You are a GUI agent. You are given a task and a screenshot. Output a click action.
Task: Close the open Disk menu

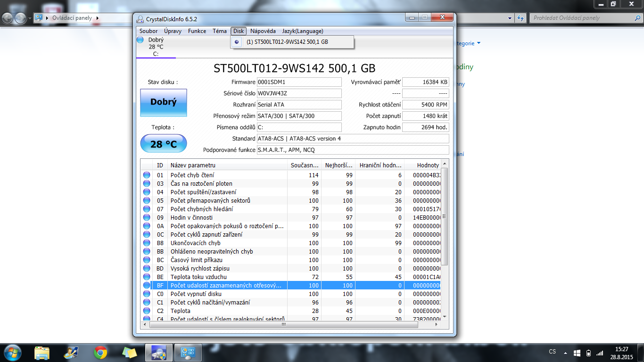239,31
